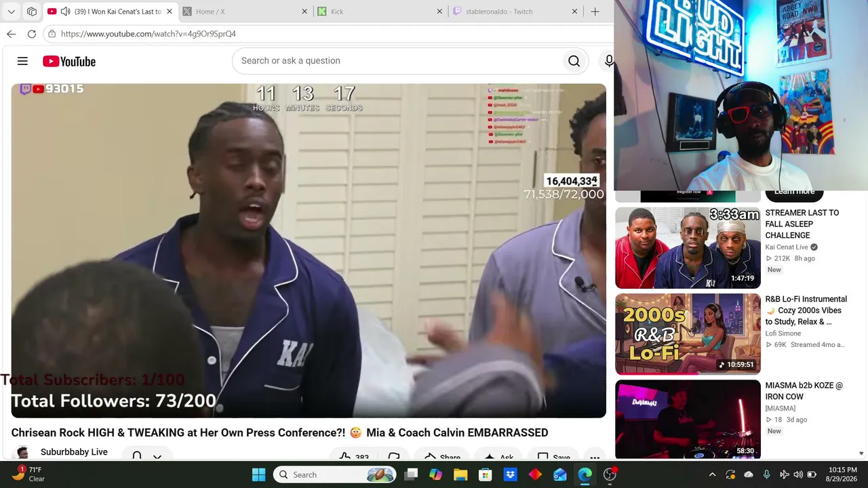Open File Explorer from the taskbar
The image size is (868, 488).
click(x=460, y=474)
